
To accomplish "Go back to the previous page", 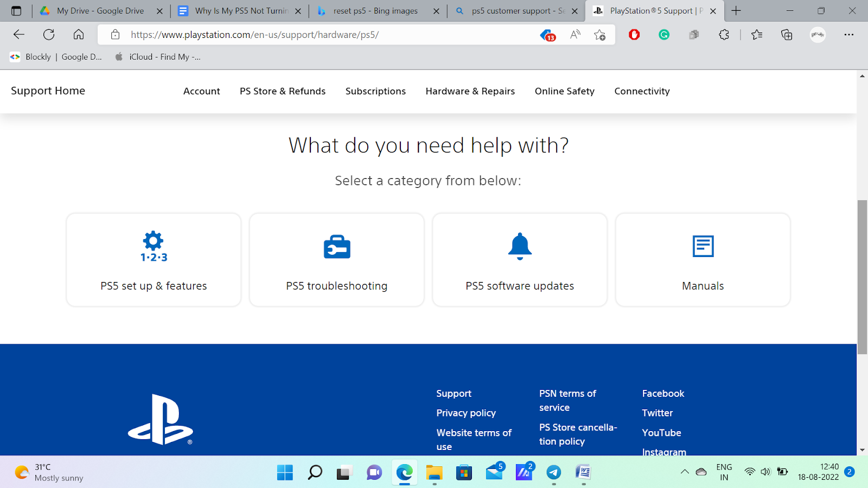I will tap(19, 35).
